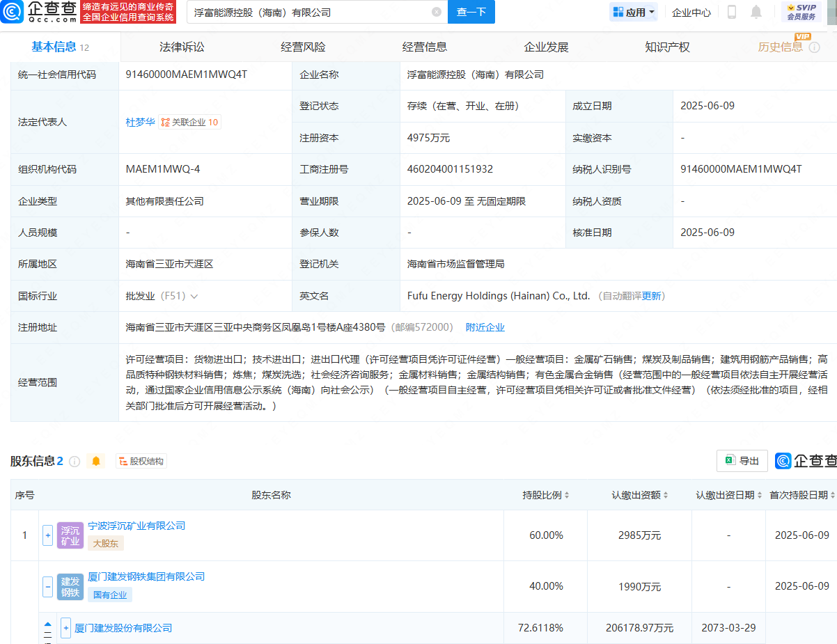The image size is (837, 644).
Task: Click 厦门建发钢铁 company logo tile
Action: coord(70,586)
